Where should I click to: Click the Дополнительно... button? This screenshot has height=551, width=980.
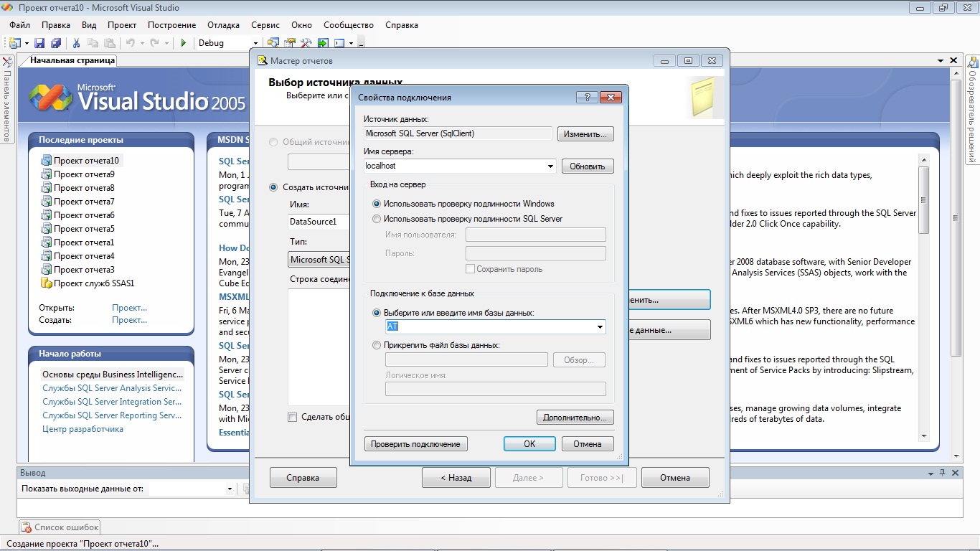pos(575,417)
